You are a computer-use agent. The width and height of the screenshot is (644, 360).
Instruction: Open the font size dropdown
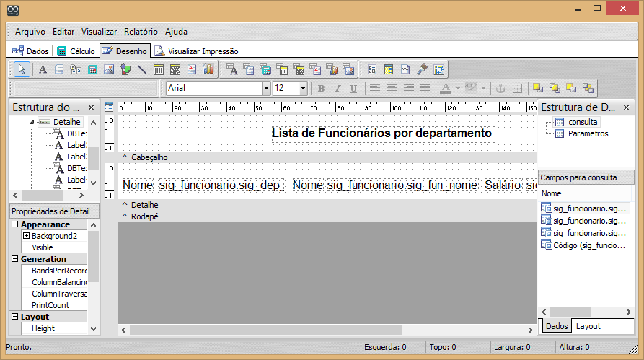pos(303,88)
